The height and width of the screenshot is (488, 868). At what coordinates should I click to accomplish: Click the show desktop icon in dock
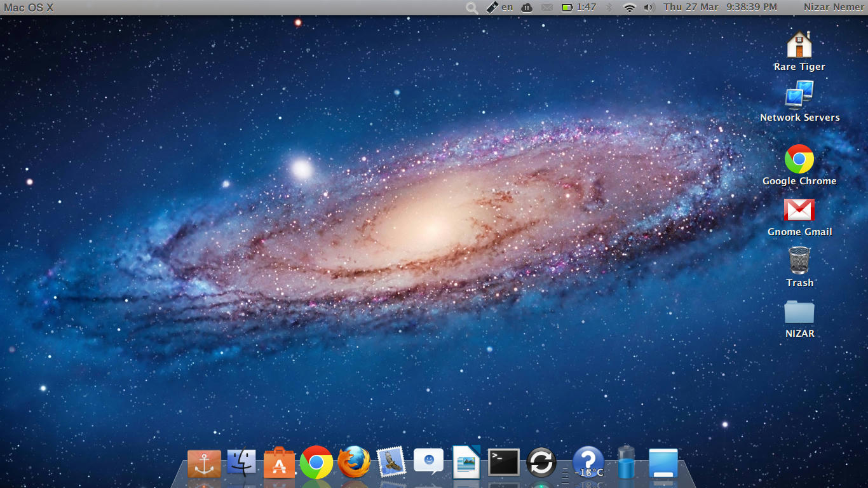tap(663, 463)
